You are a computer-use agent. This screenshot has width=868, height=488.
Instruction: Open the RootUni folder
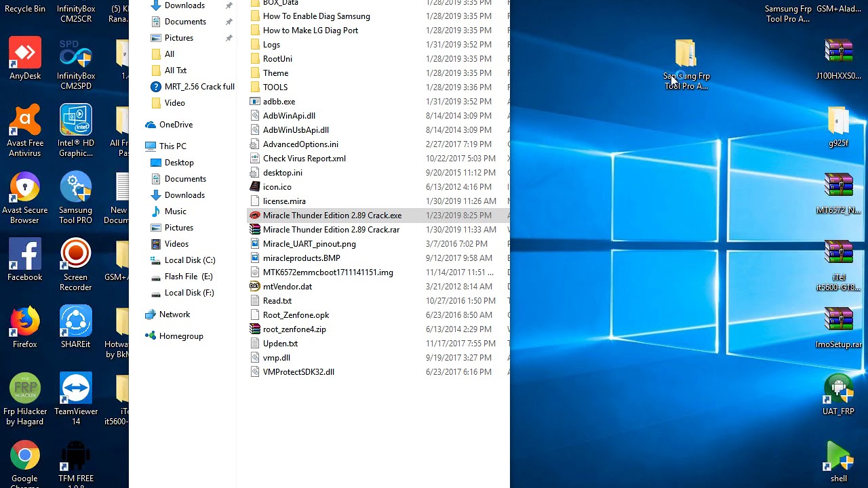coord(277,59)
